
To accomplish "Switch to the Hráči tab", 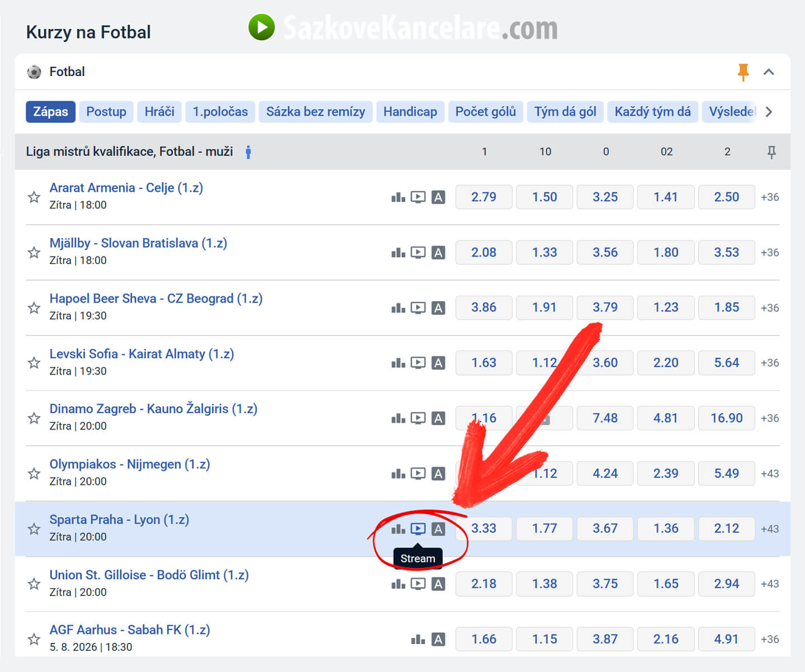I will coord(159,112).
